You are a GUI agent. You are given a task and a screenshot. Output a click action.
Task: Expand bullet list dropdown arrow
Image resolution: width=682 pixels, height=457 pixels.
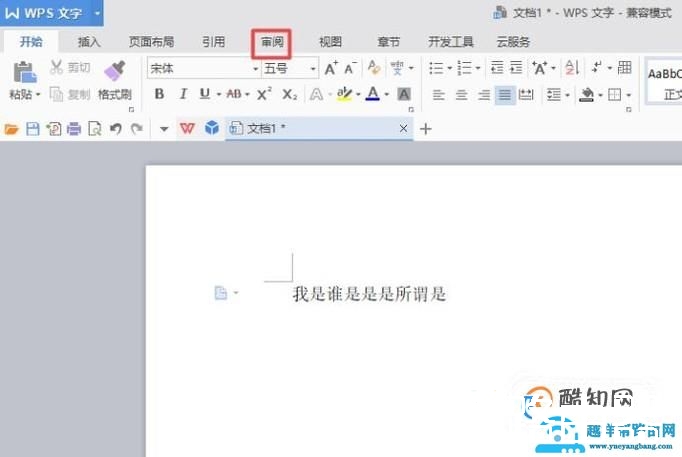coord(449,68)
